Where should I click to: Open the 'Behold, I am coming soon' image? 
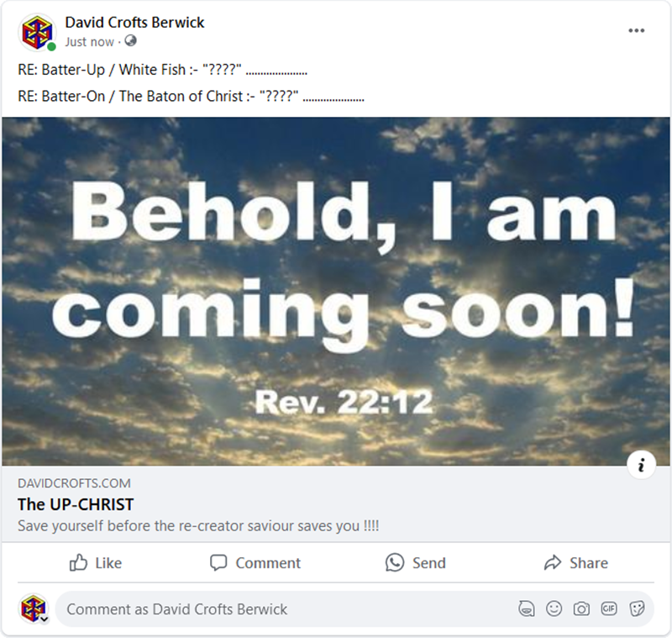coord(336,292)
